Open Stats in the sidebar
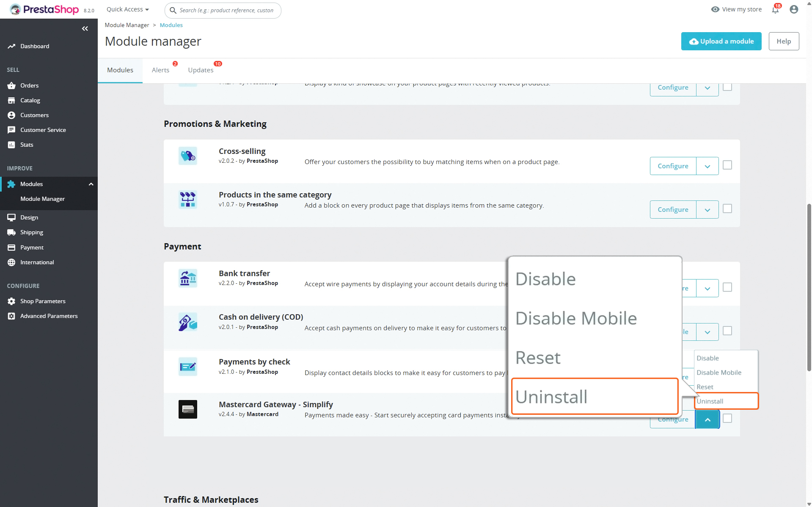 point(26,145)
